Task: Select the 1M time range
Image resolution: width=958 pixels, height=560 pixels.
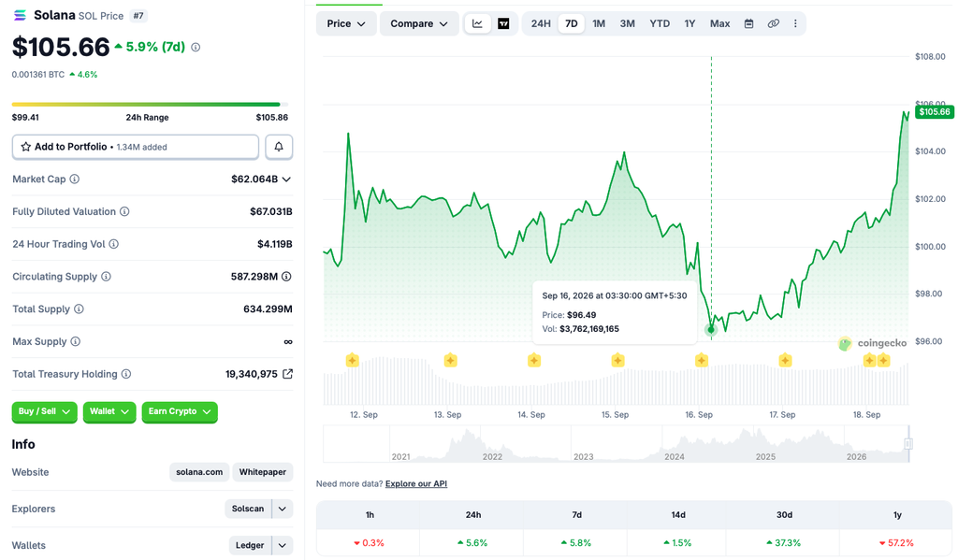Action: (599, 23)
